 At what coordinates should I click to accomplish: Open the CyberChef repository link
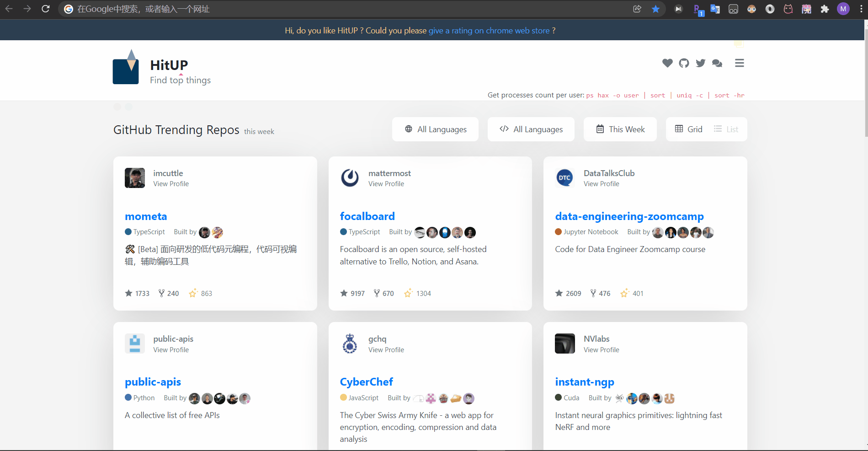pyautogui.click(x=366, y=382)
